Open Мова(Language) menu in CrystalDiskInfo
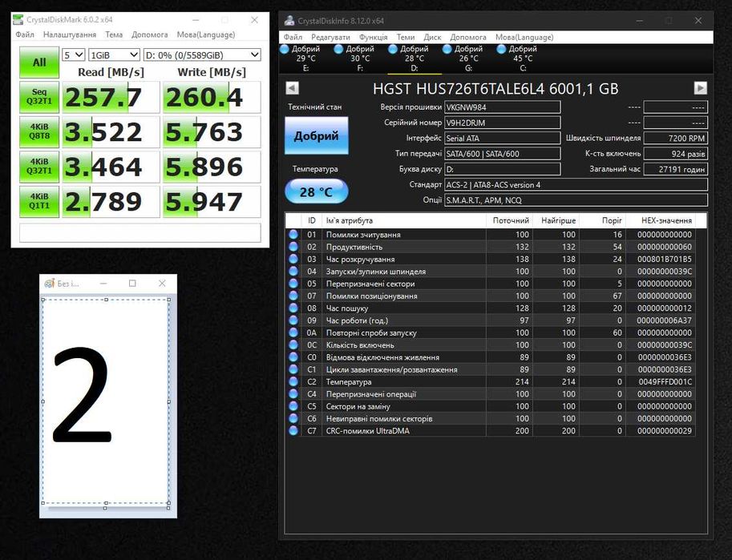Viewport: 732px width, 560px height. pyautogui.click(x=524, y=37)
